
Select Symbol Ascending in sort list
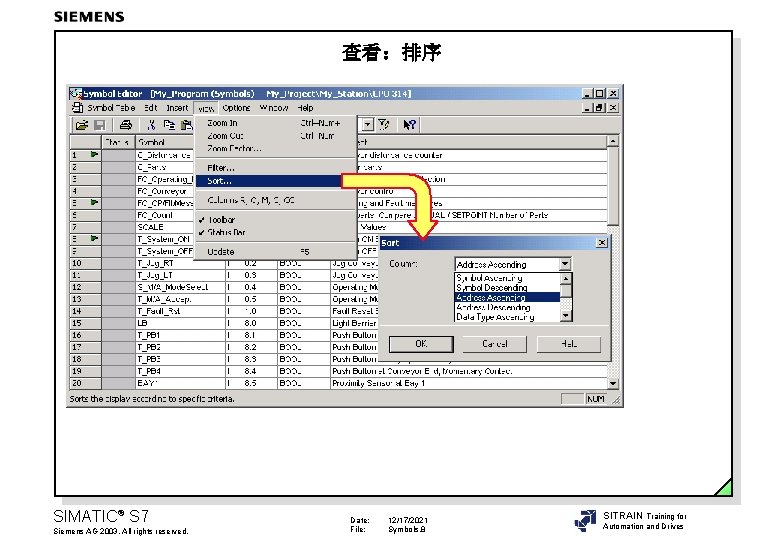507,278
